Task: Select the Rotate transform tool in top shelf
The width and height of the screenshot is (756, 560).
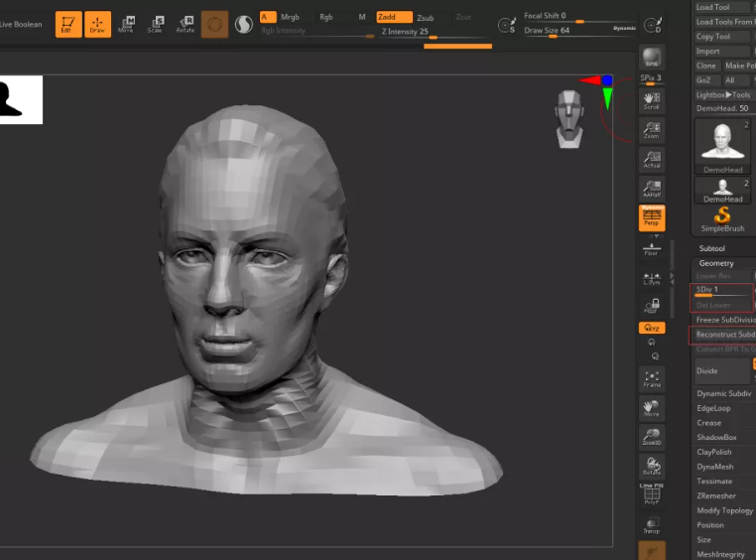Action: 186,24
